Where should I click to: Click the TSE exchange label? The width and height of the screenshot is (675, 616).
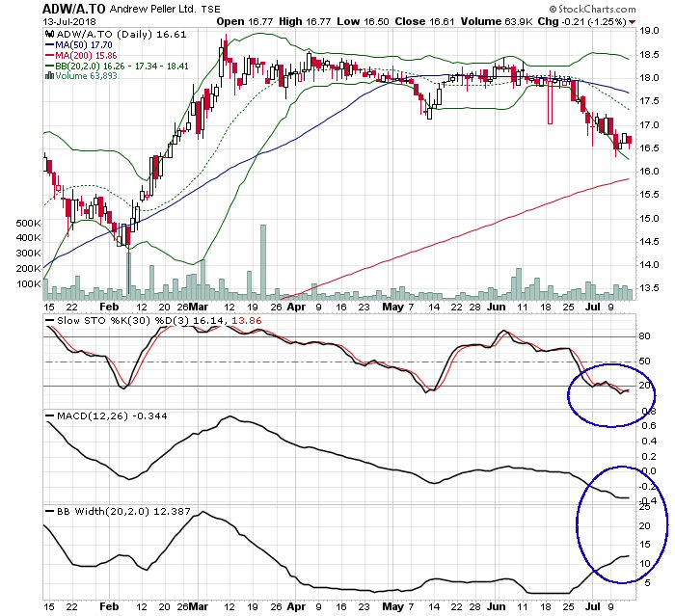[x=210, y=9]
